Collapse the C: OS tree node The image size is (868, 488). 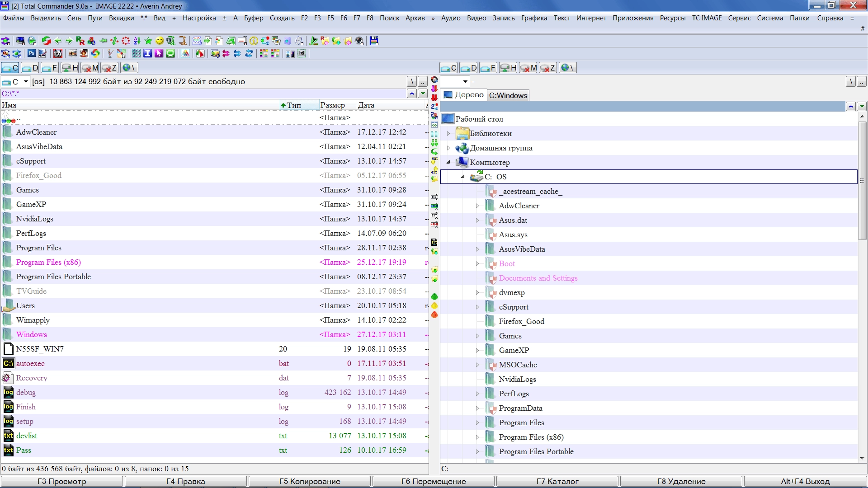463,177
